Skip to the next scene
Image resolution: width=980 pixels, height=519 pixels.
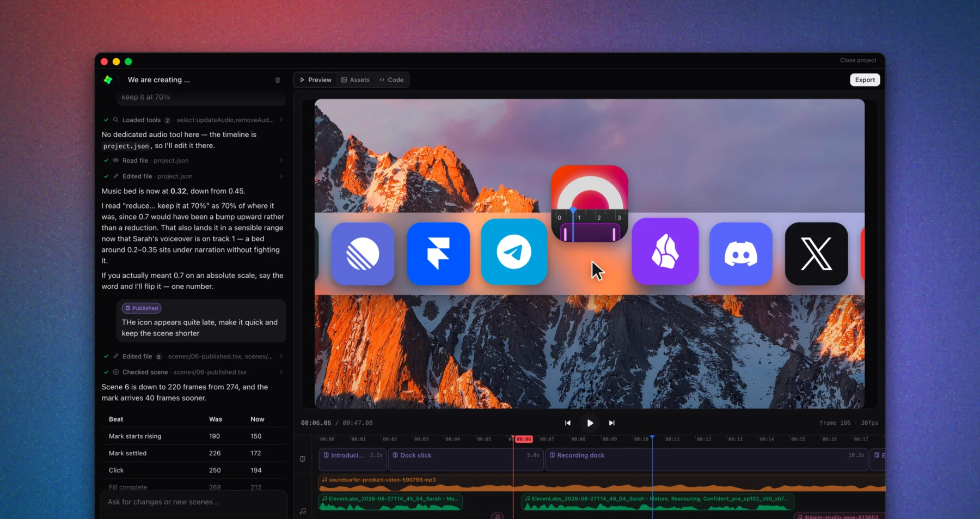click(x=611, y=423)
